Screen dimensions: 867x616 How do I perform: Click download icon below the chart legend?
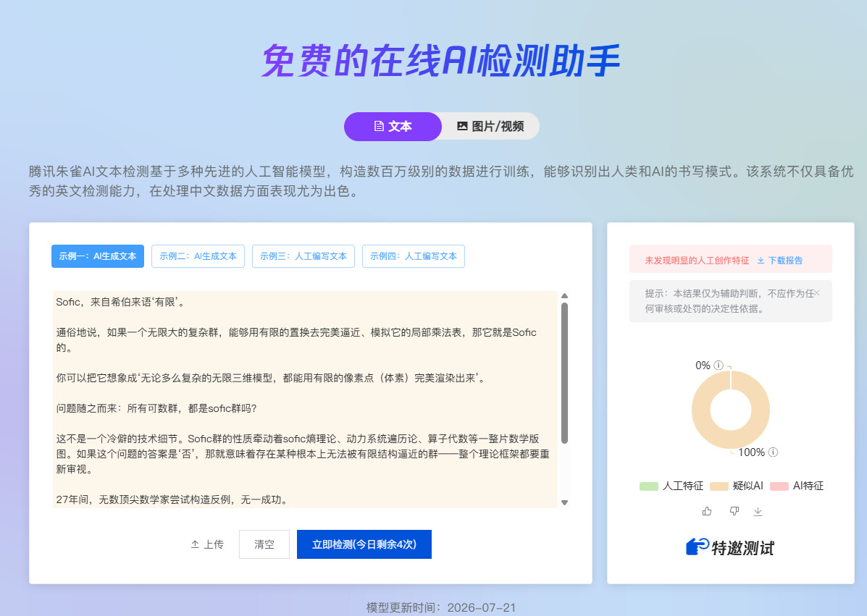pos(758,512)
